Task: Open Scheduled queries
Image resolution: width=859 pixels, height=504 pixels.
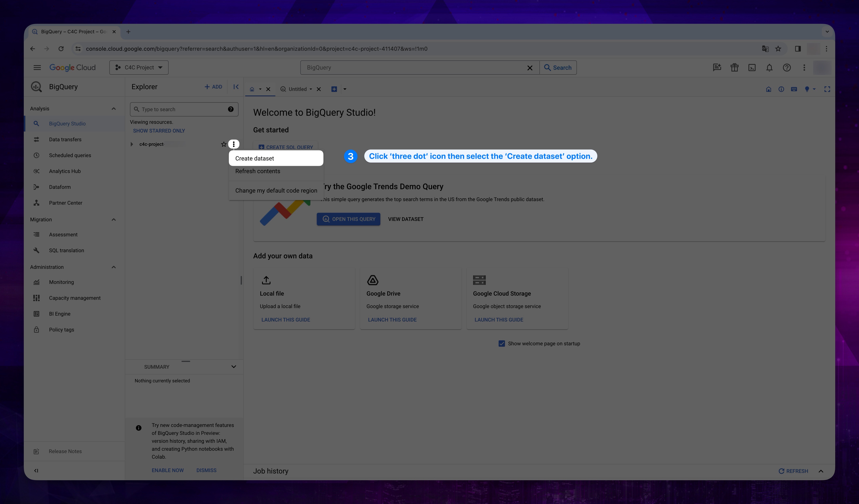Action: point(74,155)
